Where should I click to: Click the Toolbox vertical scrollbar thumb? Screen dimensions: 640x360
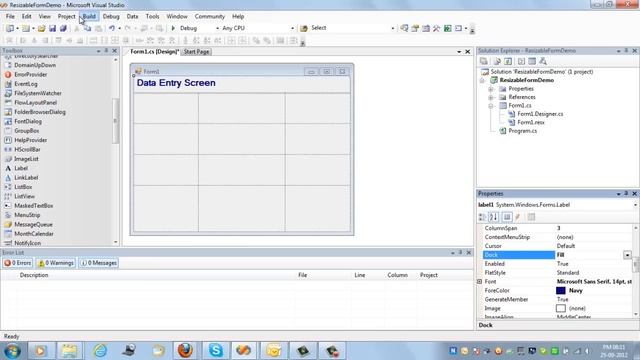pos(116,121)
